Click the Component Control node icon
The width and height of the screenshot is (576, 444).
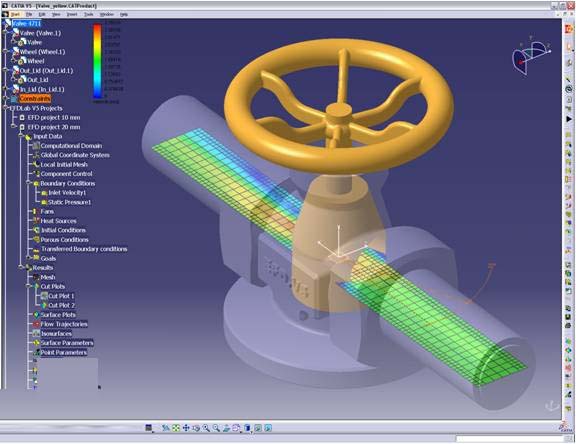pyautogui.click(x=36, y=174)
